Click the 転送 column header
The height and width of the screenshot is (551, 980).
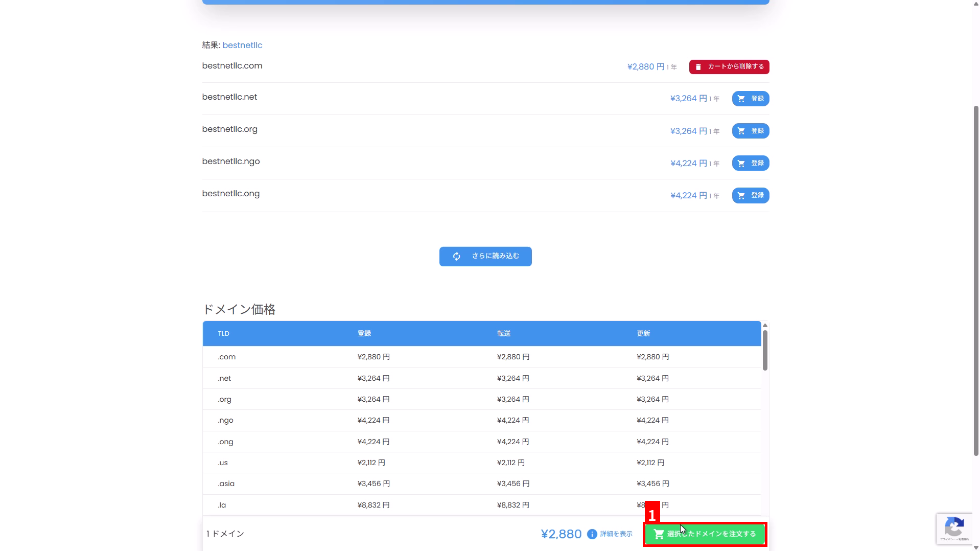click(x=503, y=334)
